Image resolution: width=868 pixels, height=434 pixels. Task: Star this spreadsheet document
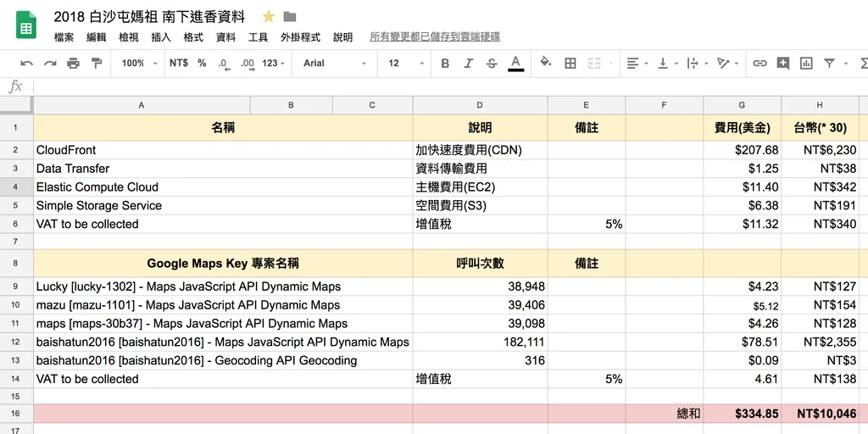[x=269, y=17]
